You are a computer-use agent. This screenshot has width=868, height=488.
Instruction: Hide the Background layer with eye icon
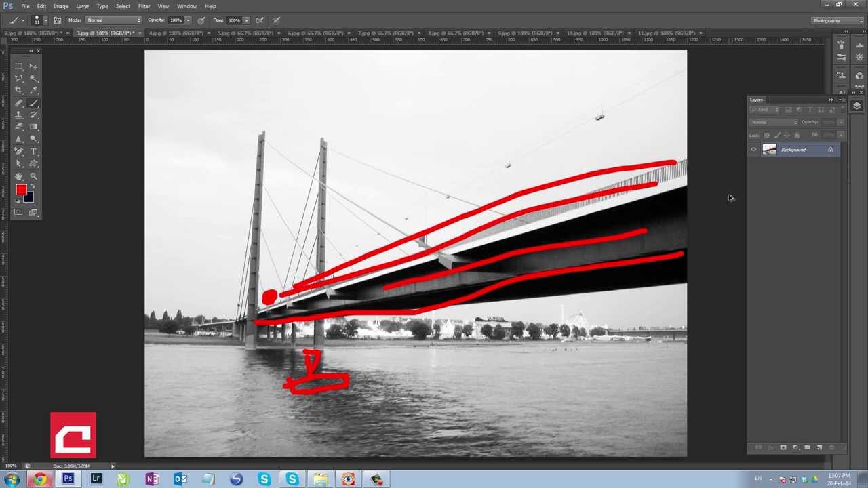coord(753,150)
